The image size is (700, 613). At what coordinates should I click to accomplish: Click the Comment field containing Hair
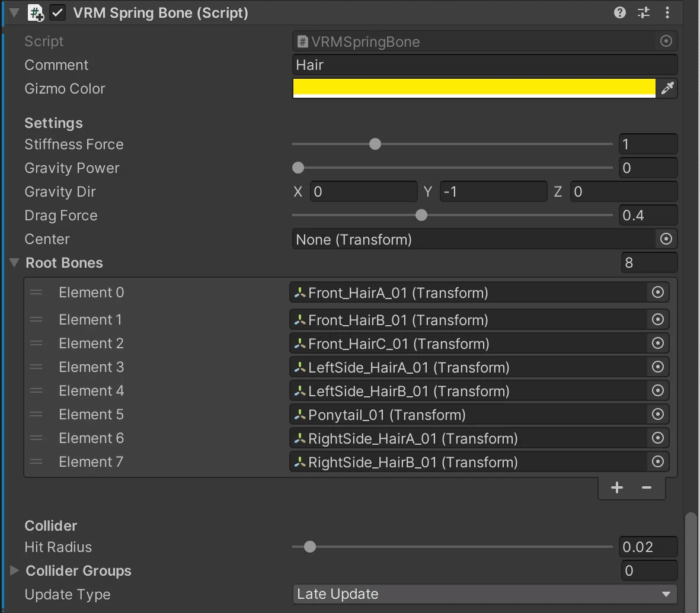tap(485, 65)
